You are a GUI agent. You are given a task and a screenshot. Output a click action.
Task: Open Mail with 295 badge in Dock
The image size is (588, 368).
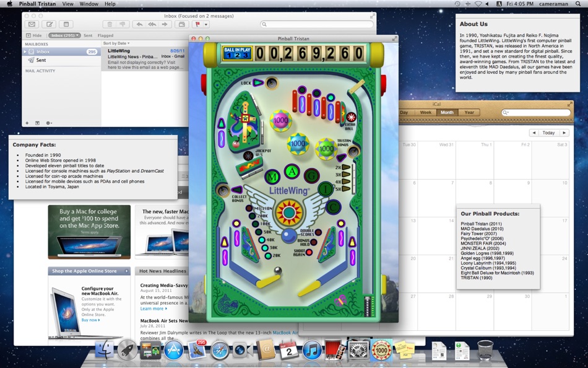pyautogui.click(x=196, y=350)
